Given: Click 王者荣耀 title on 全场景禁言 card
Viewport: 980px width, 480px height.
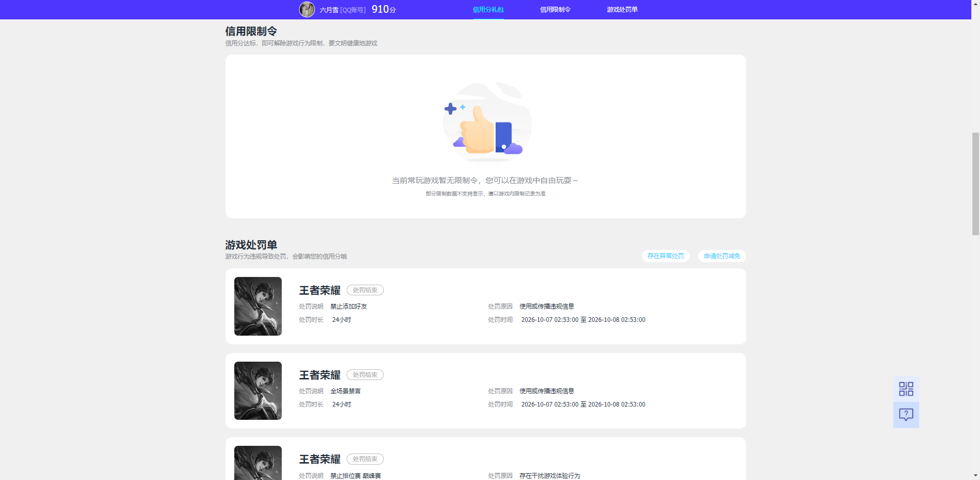Looking at the screenshot, I should coord(320,375).
